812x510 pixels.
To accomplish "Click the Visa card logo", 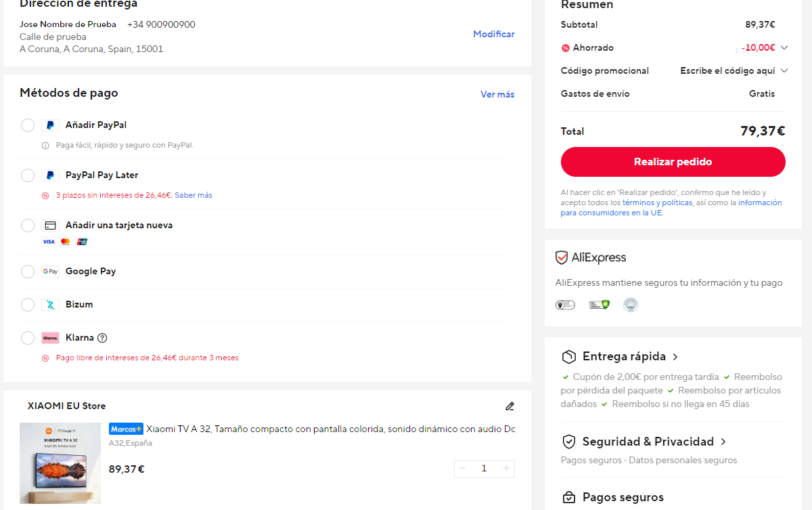I will (x=49, y=242).
